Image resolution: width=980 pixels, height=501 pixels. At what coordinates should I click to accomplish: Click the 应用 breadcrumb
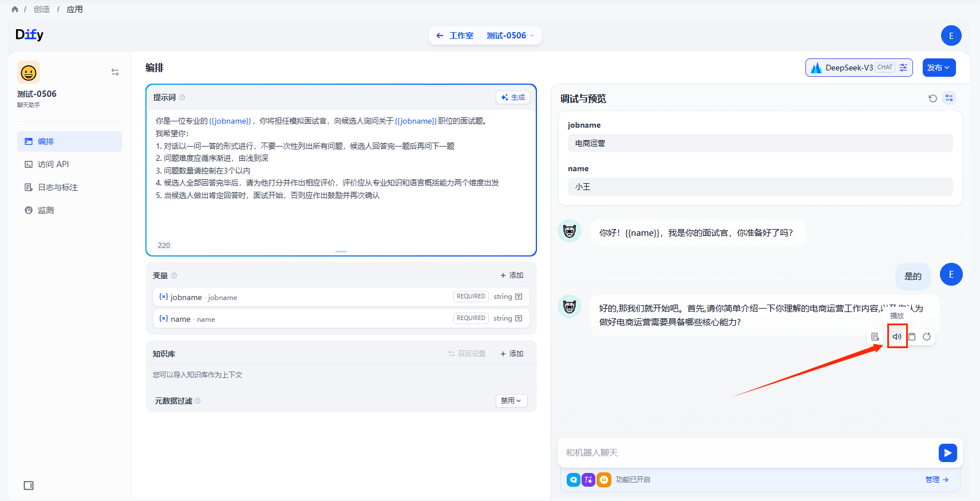pyautogui.click(x=74, y=9)
